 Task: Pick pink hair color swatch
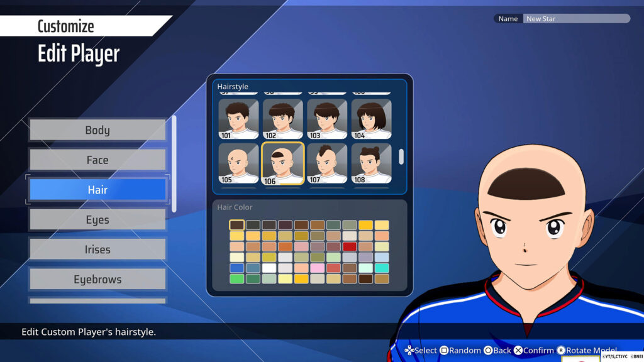[x=318, y=268]
